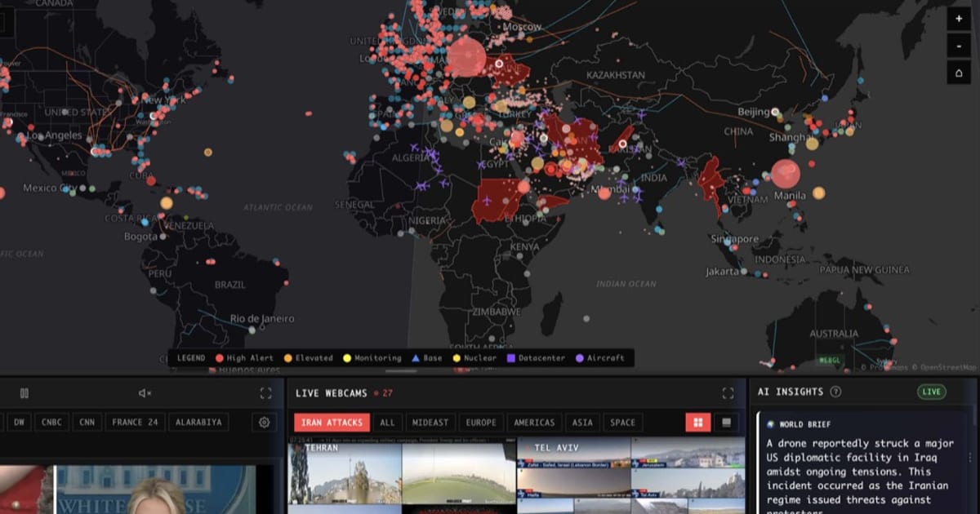Select the FRANCE 24 news channel

pos(135,423)
